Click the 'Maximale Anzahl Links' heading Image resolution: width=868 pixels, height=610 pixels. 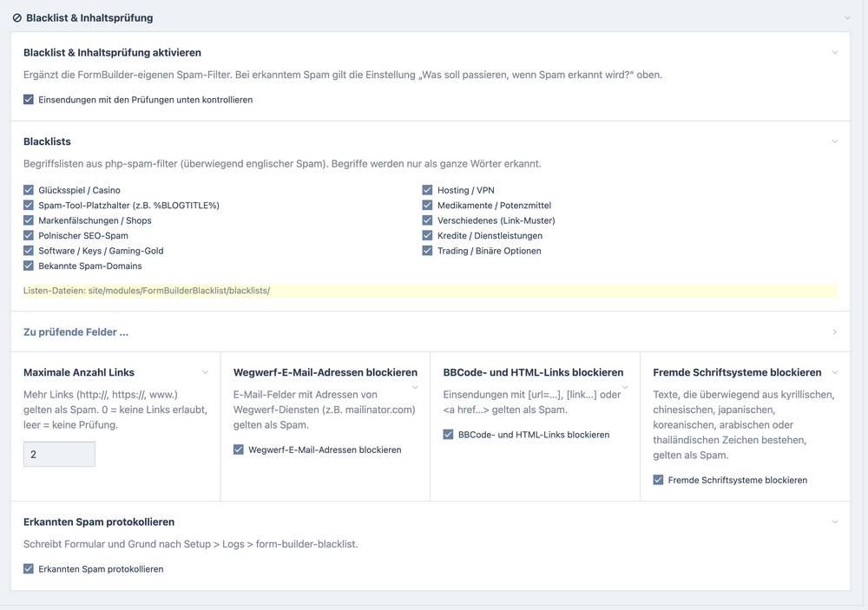click(x=79, y=372)
